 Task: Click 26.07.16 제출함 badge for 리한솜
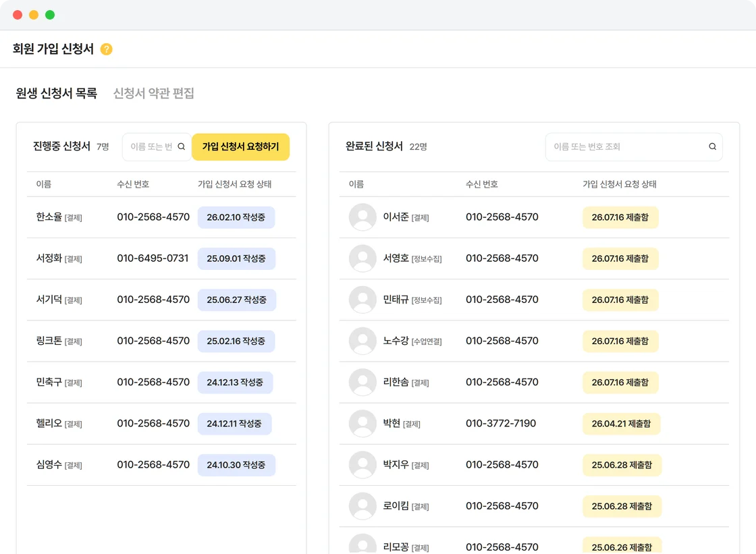[620, 383]
